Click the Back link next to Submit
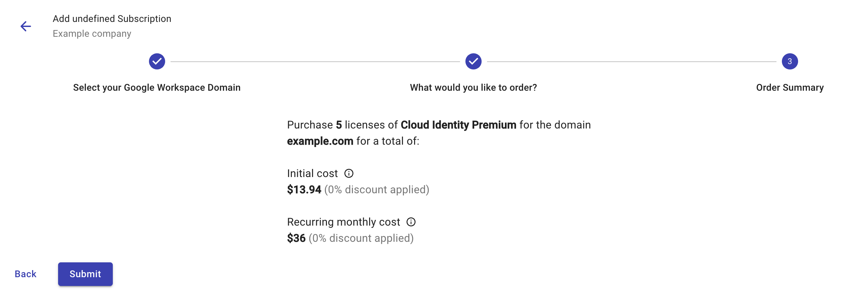Image resolution: width=868 pixels, height=290 pixels. coord(25,274)
